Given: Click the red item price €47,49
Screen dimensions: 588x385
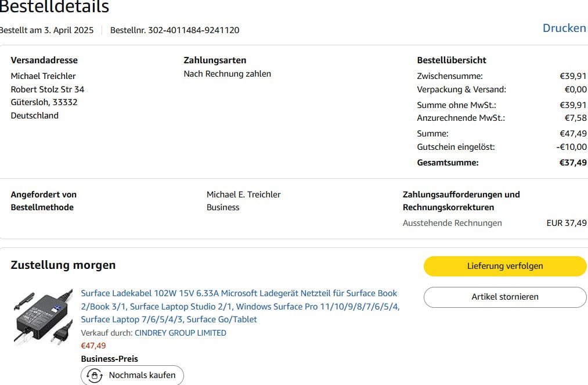Looking at the screenshot, I should coord(93,346).
